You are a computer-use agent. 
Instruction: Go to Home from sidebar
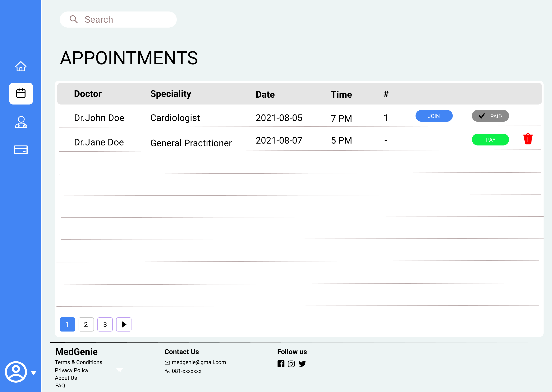(21, 66)
